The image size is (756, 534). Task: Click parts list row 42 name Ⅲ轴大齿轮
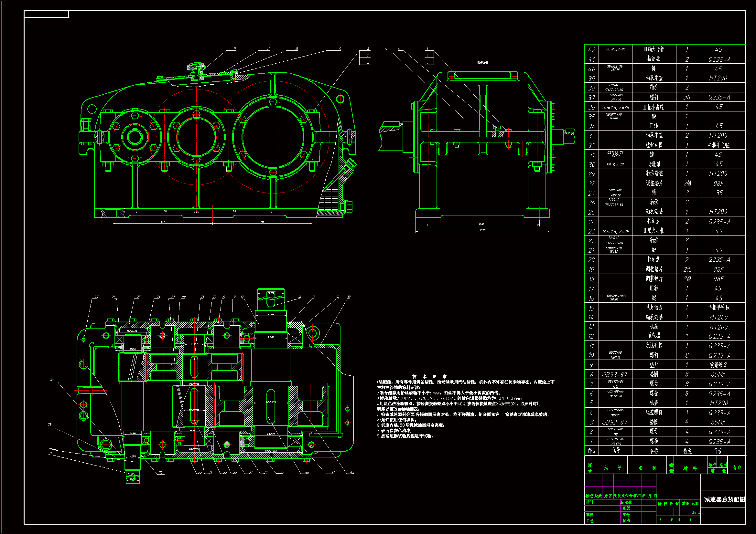tap(653, 49)
